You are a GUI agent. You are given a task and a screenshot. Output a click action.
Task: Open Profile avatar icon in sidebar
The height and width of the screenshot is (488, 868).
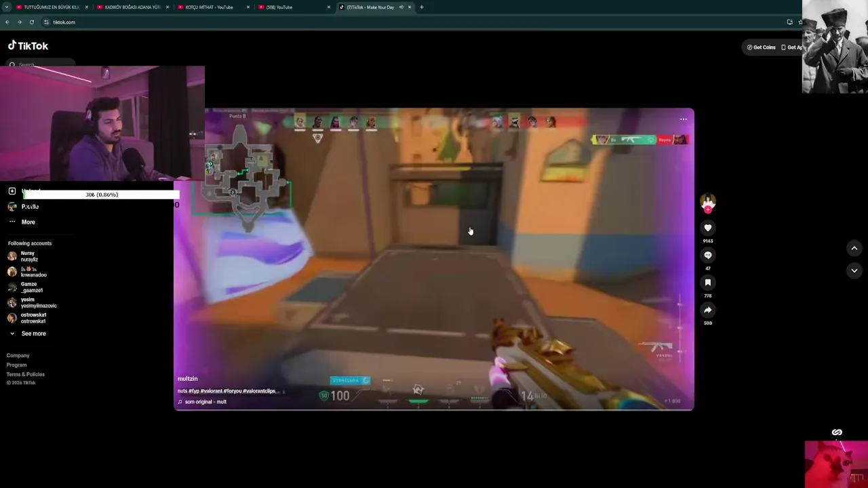12,207
